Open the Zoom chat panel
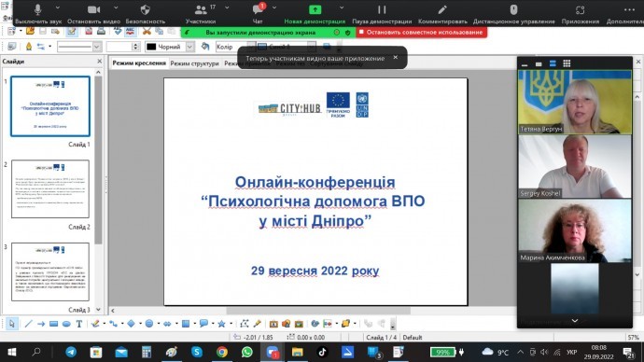Screen dimensions: 644x362 [x=259, y=10]
